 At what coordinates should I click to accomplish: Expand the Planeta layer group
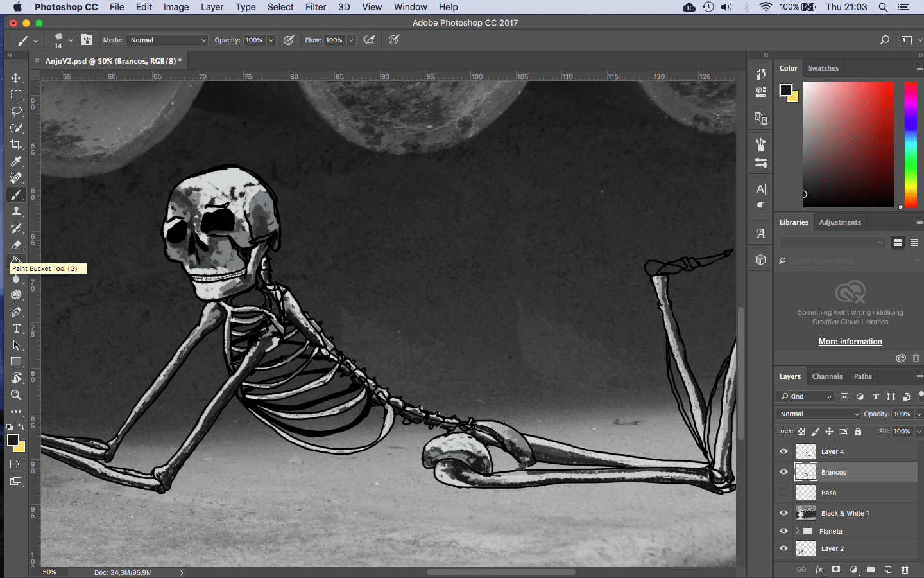(x=798, y=531)
